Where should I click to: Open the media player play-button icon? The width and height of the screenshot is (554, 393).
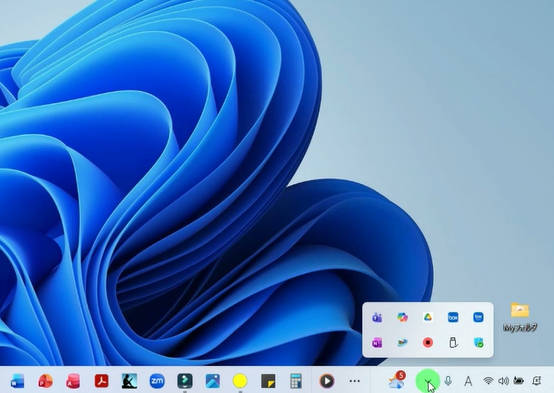[x=327, y=381]
